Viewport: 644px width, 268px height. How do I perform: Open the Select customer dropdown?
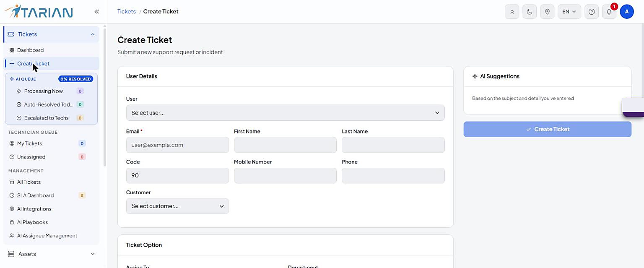tap(177, 206)
